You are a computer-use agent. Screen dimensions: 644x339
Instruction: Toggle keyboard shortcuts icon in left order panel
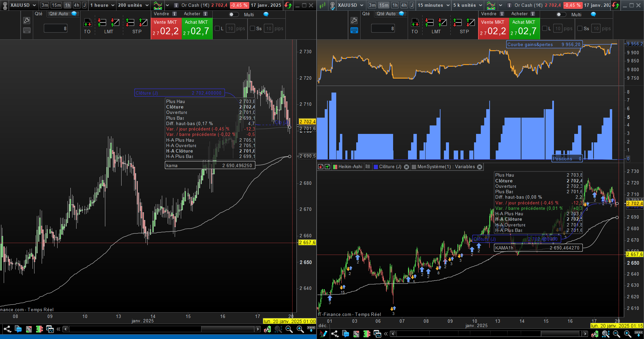pyautogui.click(x=27, y=30)
